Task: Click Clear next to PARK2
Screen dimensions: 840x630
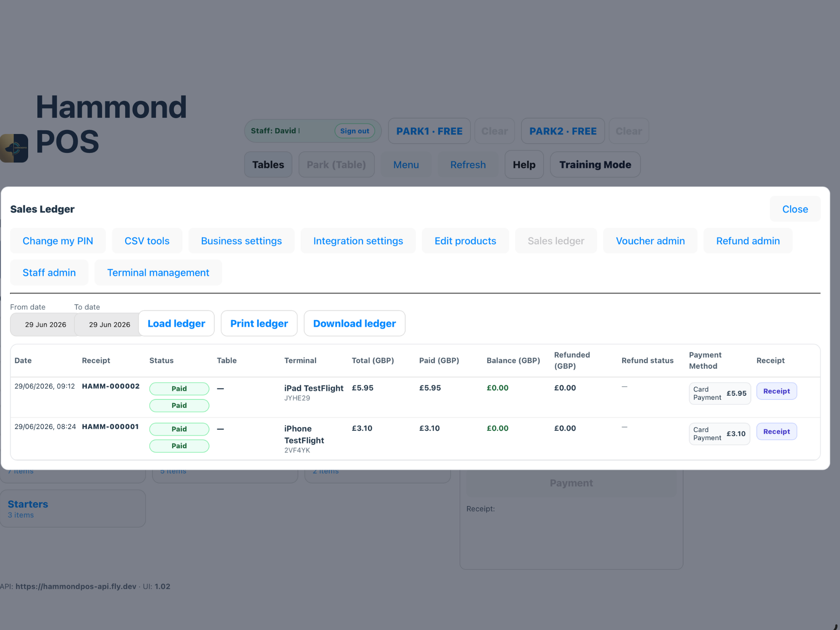Action: 629,131
